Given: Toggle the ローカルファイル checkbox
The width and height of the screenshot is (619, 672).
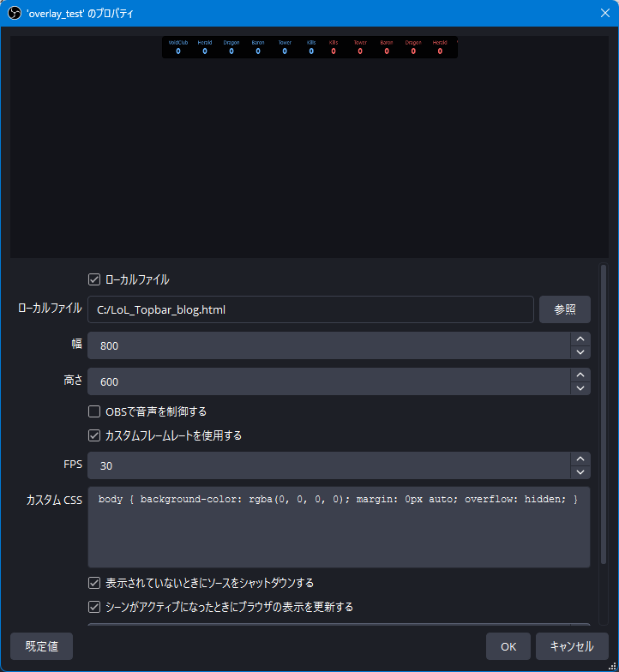Looking at the screenshot, I should pyautogui.click(x=95, y=279).
